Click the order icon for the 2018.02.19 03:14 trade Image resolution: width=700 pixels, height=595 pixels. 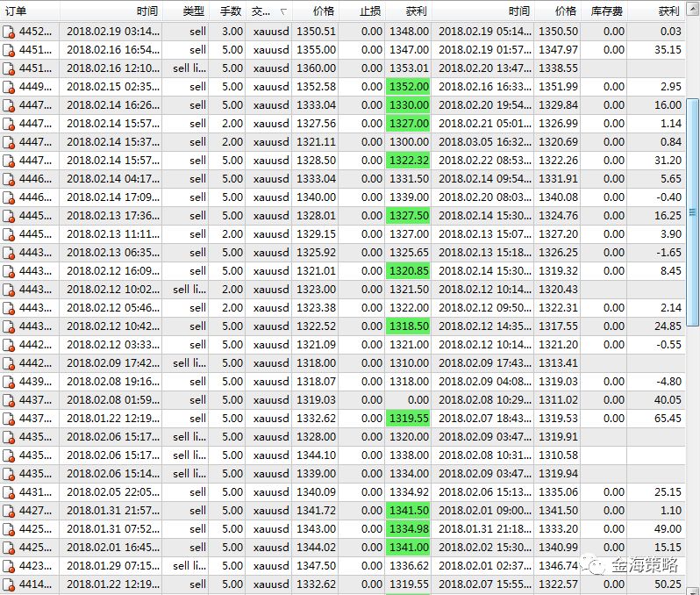9,31
